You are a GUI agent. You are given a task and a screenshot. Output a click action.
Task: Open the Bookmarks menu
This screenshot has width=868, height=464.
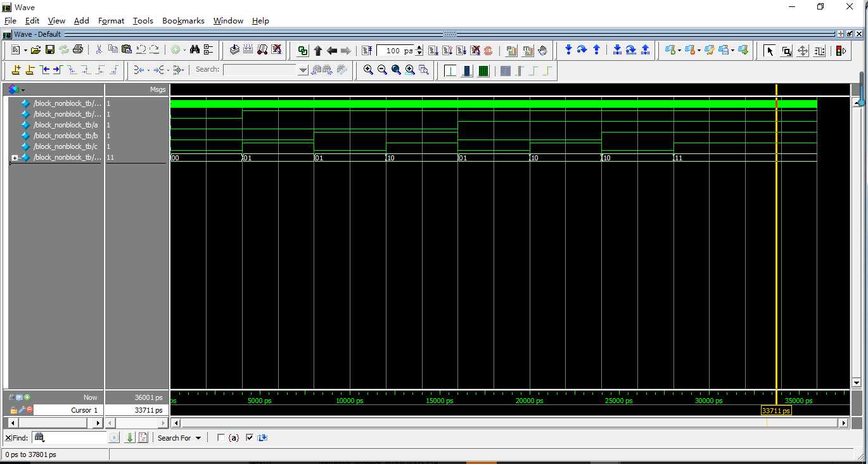[x=183, y=20]
